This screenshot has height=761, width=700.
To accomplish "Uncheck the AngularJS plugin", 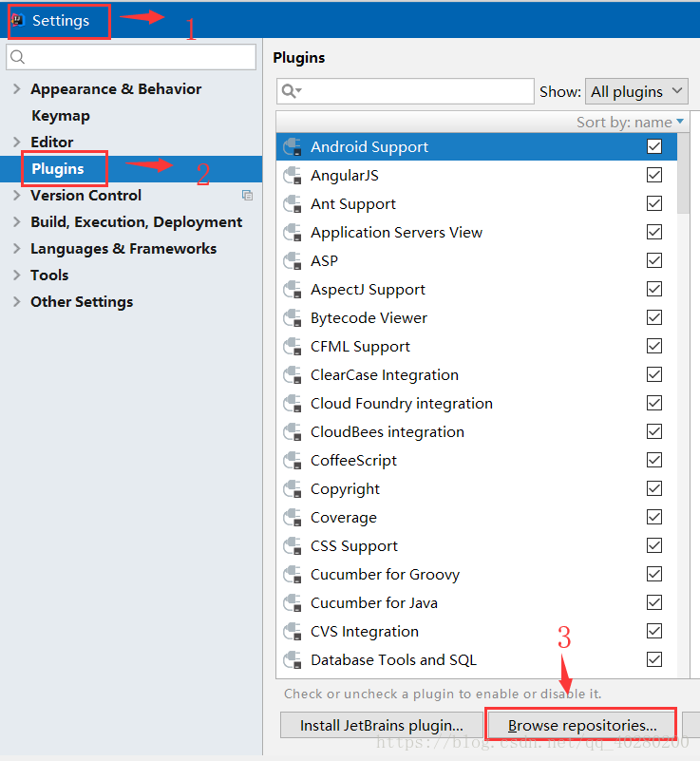I will (x=653, y=175).
